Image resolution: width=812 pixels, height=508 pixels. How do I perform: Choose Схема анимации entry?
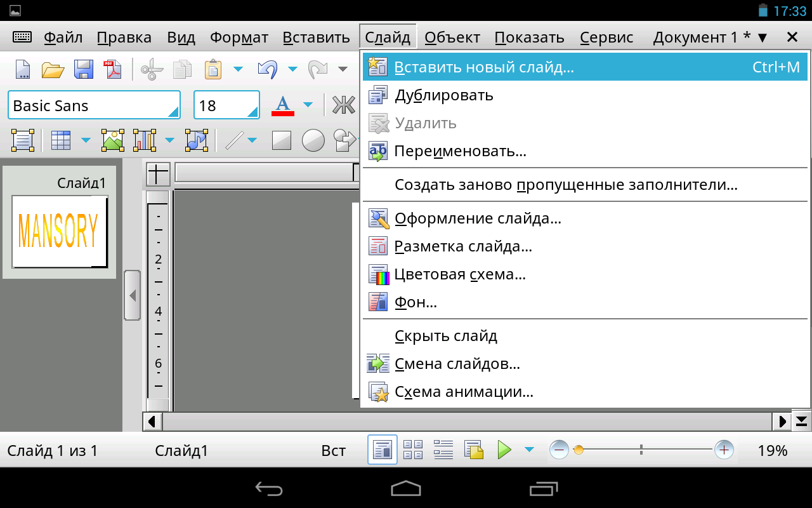584,392
